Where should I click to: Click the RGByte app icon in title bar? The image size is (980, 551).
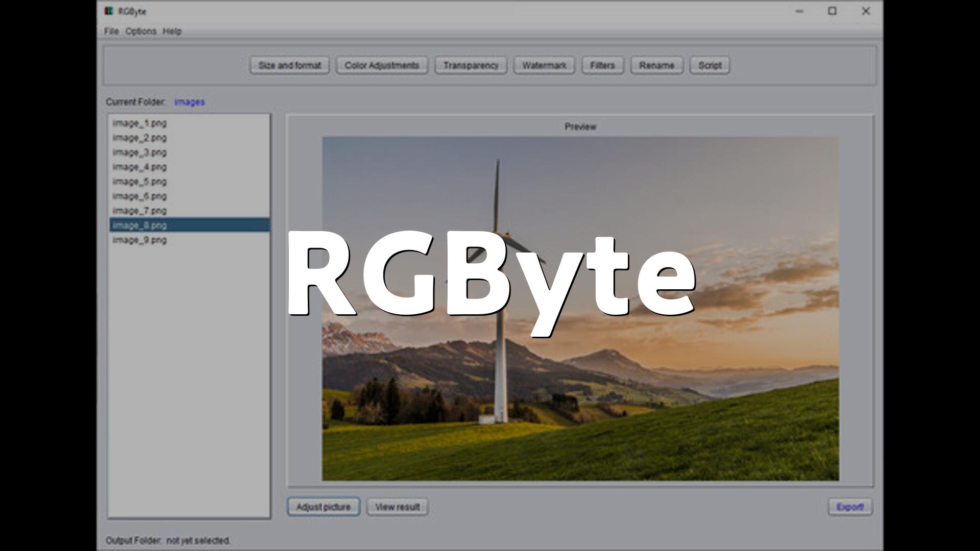click(109, 11)
